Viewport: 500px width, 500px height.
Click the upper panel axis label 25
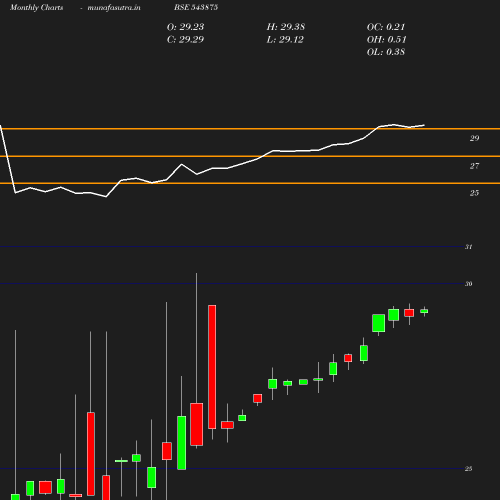[474, 193]
